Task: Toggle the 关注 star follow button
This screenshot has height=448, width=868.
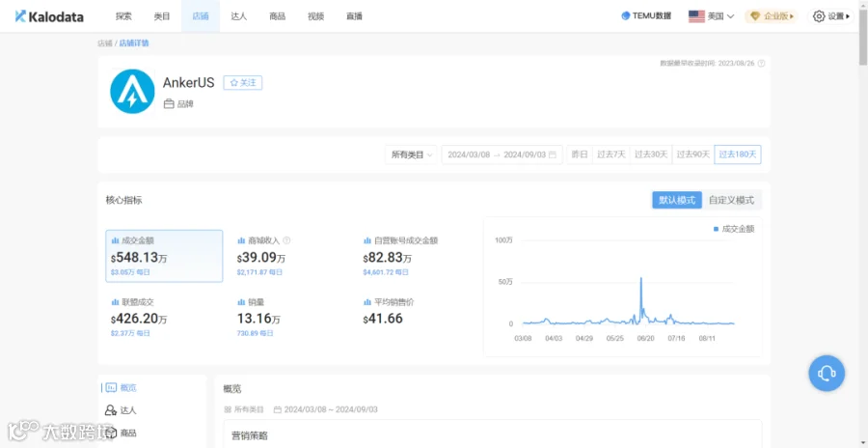Action: [x=242, y=83]
